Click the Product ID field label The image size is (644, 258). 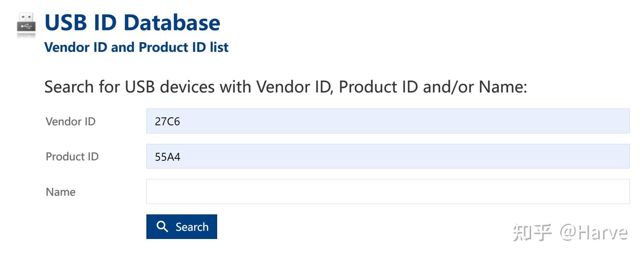[x=72, y=157]
